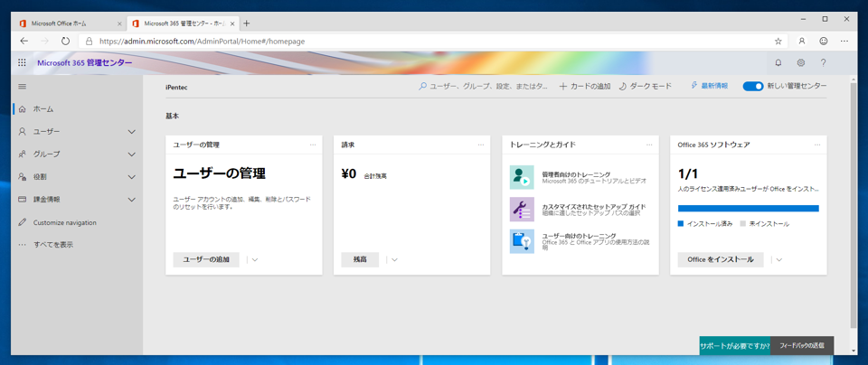The image size is (868, 365).
Task: Open dropdown beside ユーザーの追加 button
Action: (255, 260)
